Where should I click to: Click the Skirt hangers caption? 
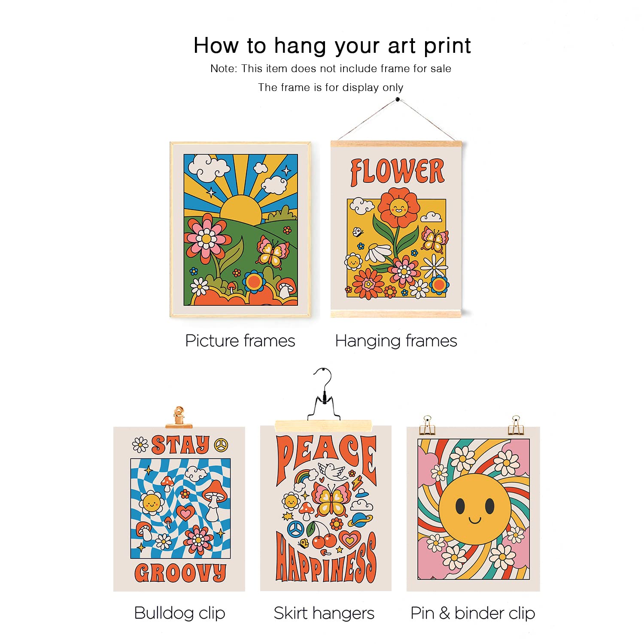324,613
